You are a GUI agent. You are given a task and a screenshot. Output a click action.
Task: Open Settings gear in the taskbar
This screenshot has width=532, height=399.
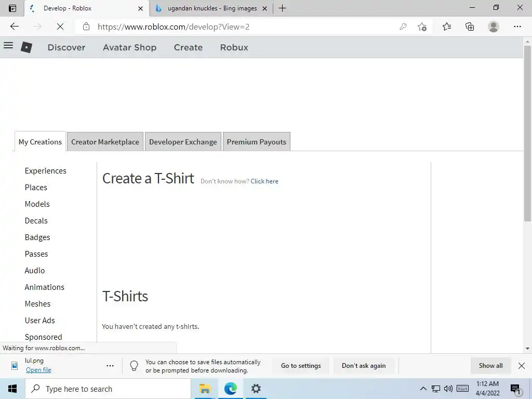tap(256, 389)
